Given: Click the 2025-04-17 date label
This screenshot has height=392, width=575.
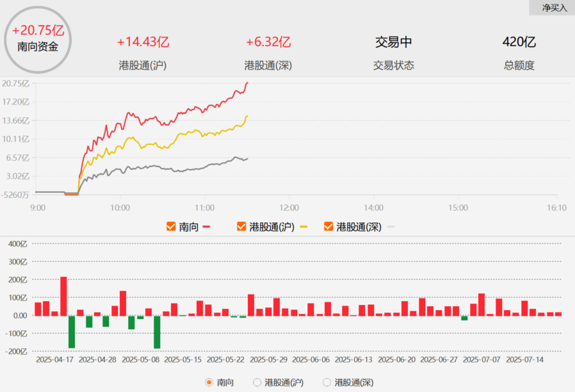Looking at the screenshot, I should coord(54,360).
